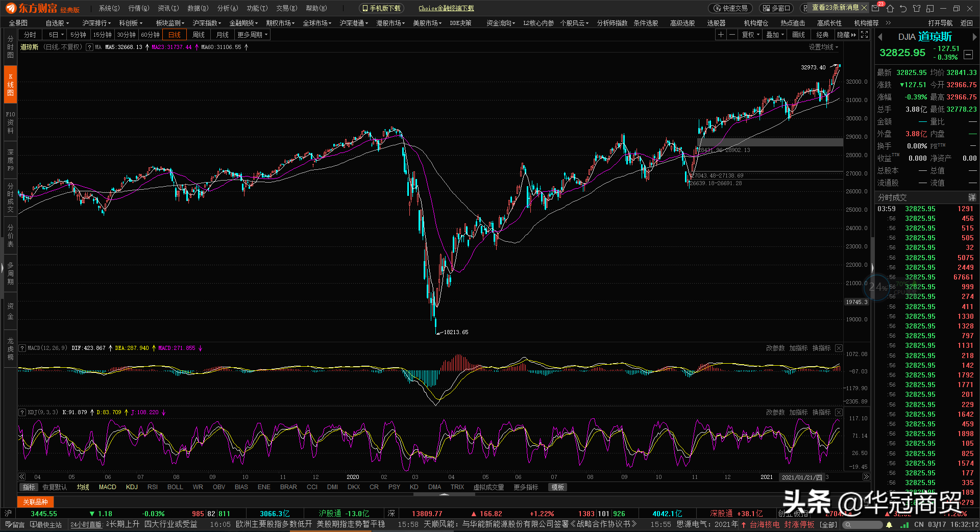
Task: Click 改参数 for MACD panel
Action: click(x=775, y=348)
